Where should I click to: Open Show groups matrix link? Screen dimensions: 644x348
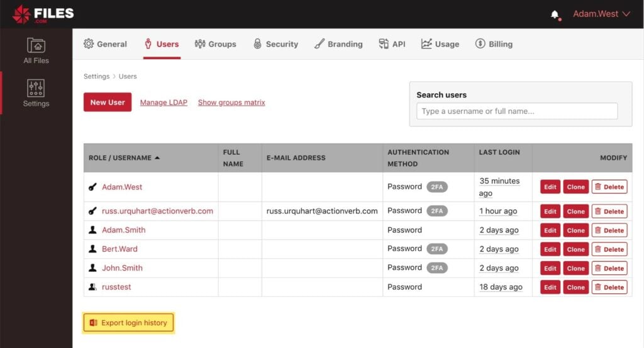click(x=231, y=103)
